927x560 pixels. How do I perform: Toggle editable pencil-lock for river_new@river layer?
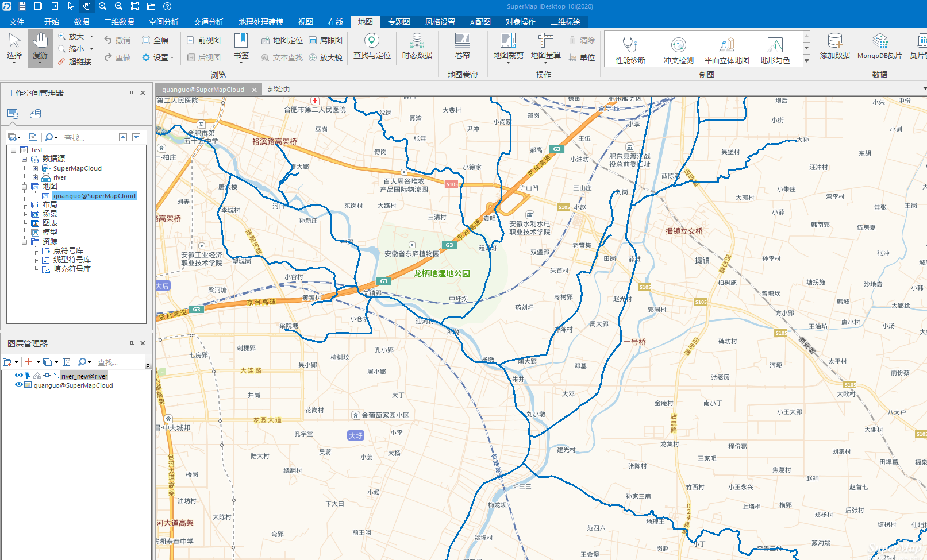pyautogui.click(x=37, y=376)
